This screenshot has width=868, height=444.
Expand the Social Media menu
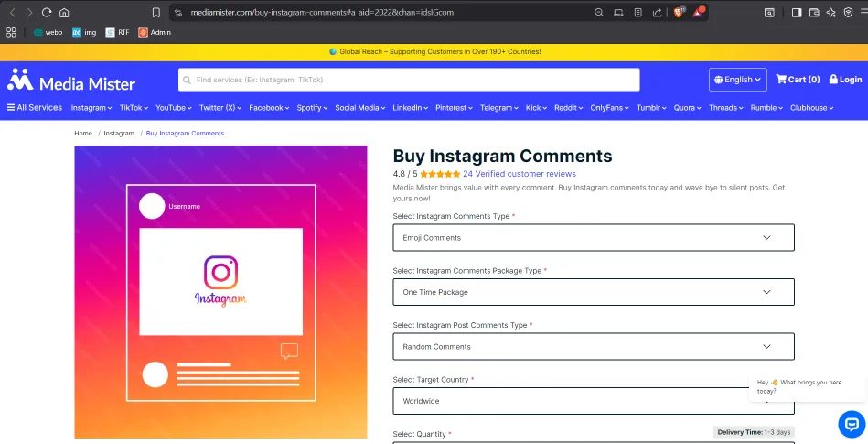click(x=359, y=107)
